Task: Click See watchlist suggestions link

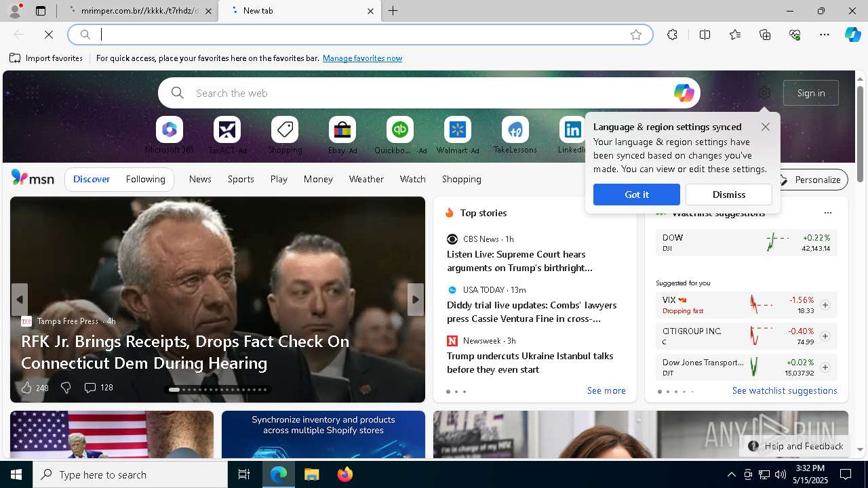Action: pos(785,390)
